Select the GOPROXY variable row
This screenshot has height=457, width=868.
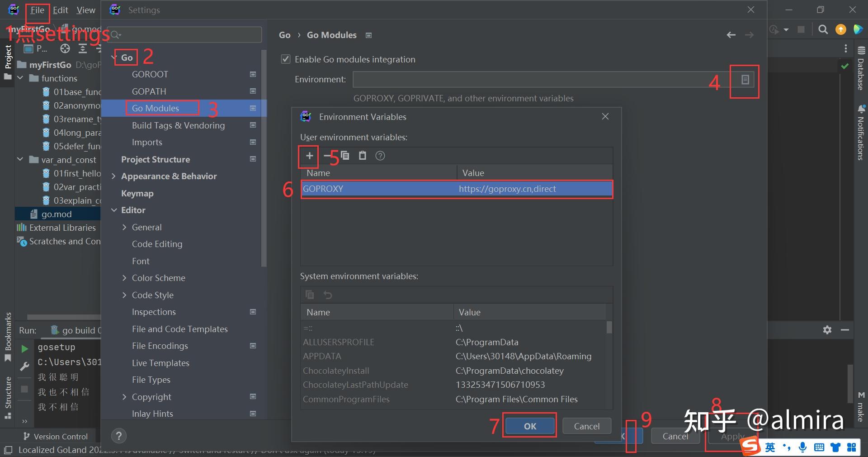coord(457,189)
